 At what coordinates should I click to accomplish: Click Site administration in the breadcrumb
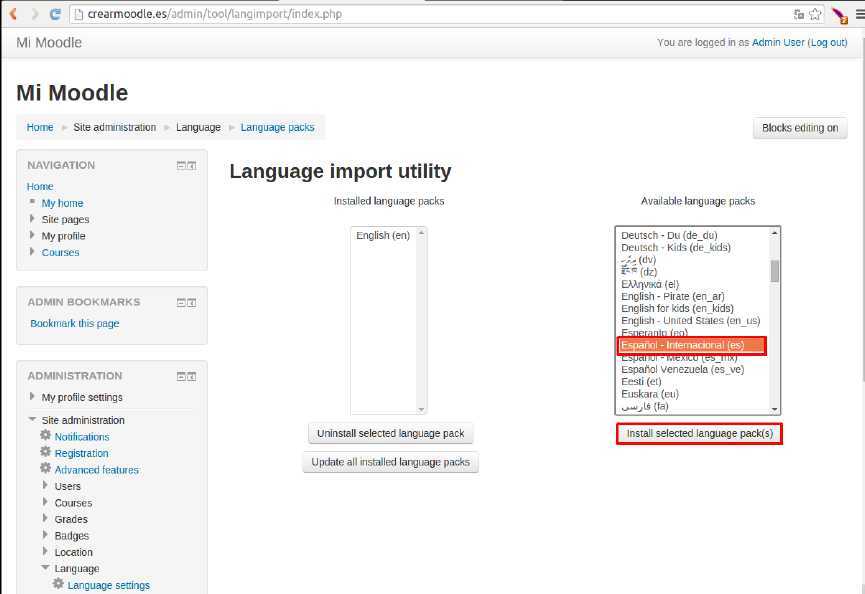click(x=113, y=127)
